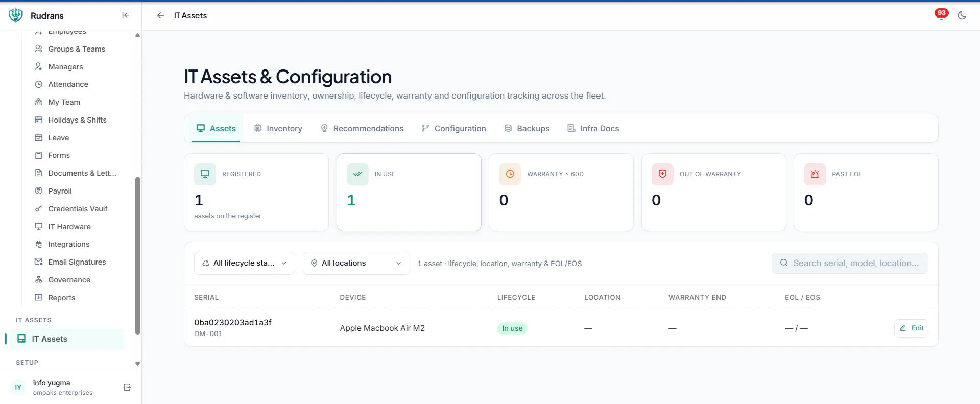The image size is (980, 404).
Task: Click the Leave calendar icon
Action: [38, 137]
